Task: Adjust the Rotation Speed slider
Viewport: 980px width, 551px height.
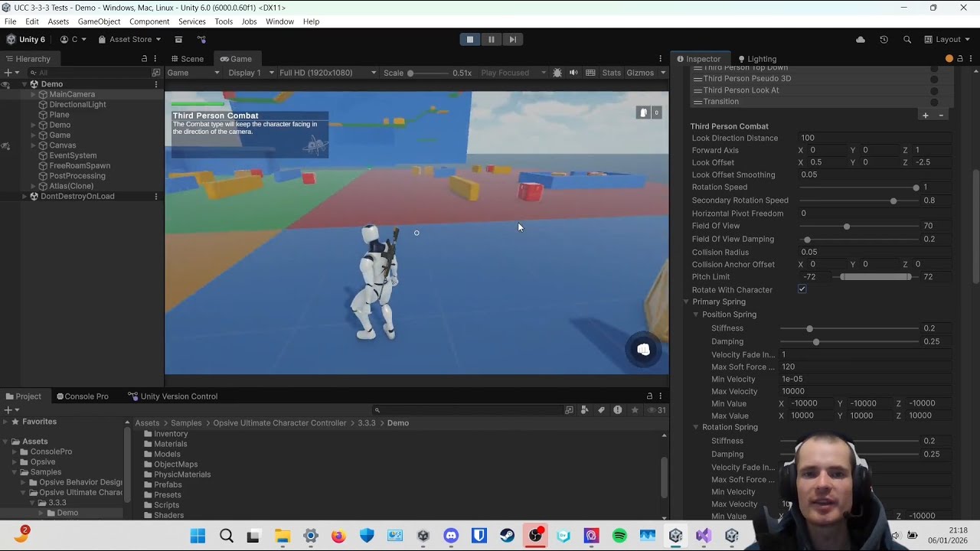Action: [857, 187]
